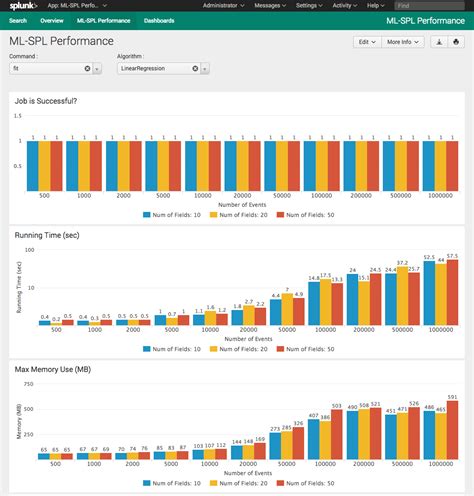Clear the Command field value 'fit'
474x496 pixels.
pos(87,68)
